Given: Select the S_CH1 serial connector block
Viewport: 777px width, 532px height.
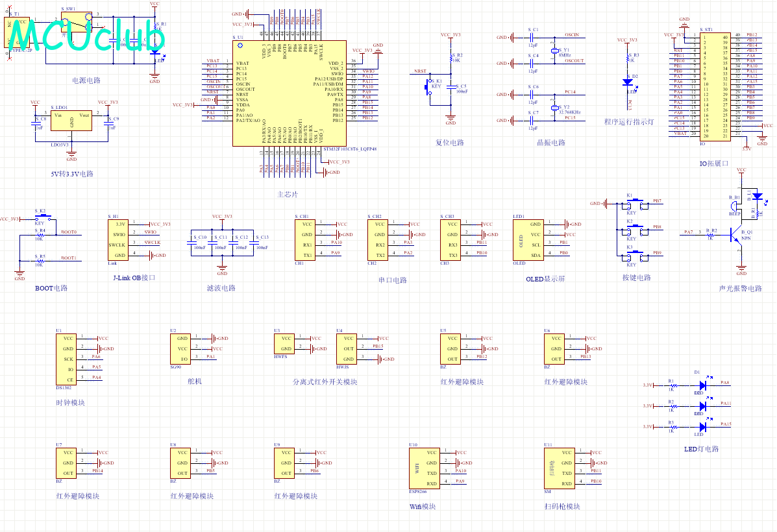Looking at the screenshot, I should [x=304, y=240].
